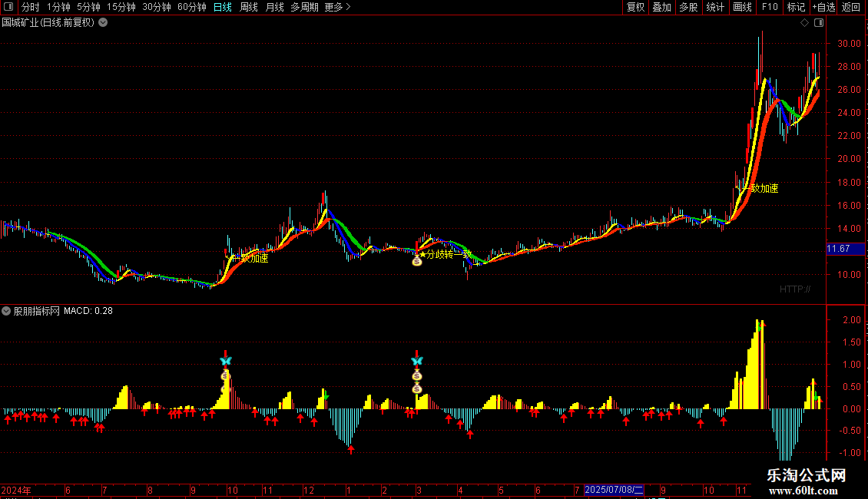Click the 2024年 label on time axis
868x499 pixels.
tap(16, 490)
